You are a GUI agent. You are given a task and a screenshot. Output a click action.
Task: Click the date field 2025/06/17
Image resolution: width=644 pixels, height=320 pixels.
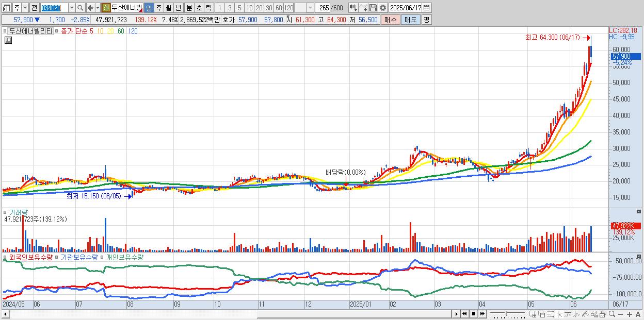point(405,8)
